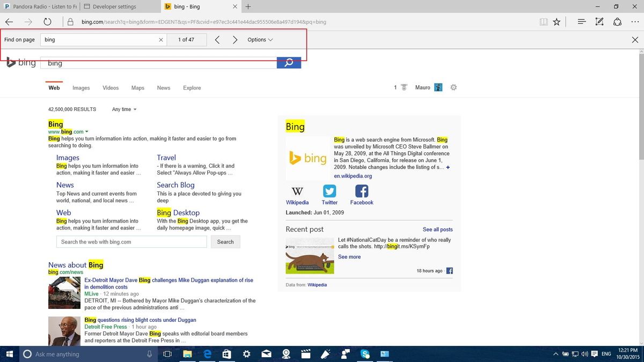644x362 pixels.
Task: Start a Web Note annotation
Action: [x=599, y=22]
